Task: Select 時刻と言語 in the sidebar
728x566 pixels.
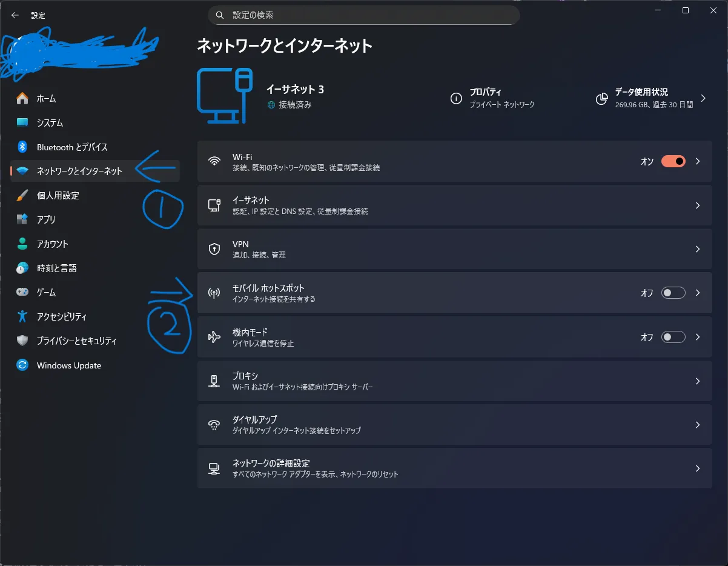Action: (x=24, y=268)
